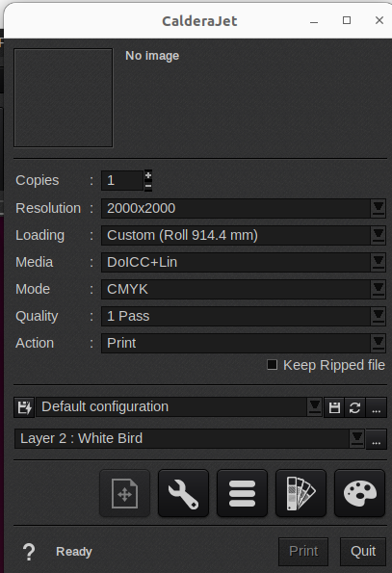Increase copies with plus stepper
The height and width of the screenshot is (573, 392).
point(148,175)
